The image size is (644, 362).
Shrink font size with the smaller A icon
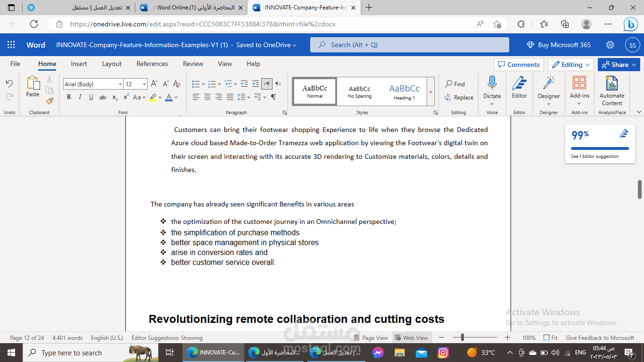(x=166, y=84)
